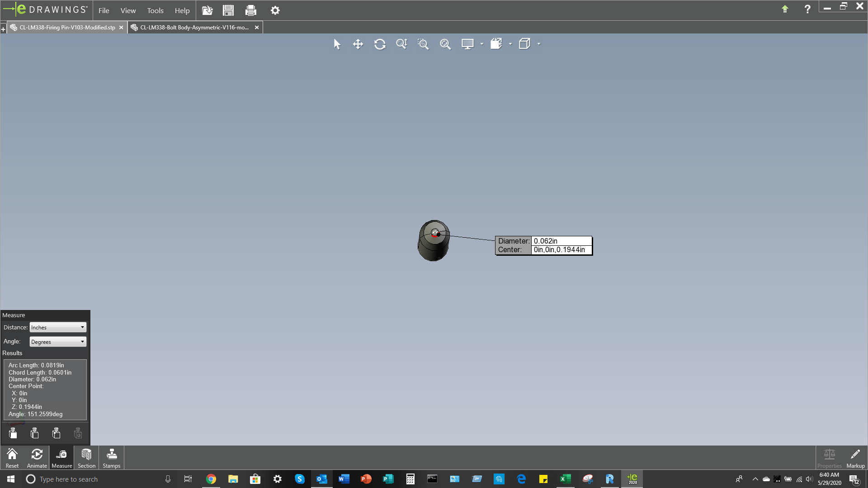
Task: Open Excel from the taskbar
Action: point(565,479)
